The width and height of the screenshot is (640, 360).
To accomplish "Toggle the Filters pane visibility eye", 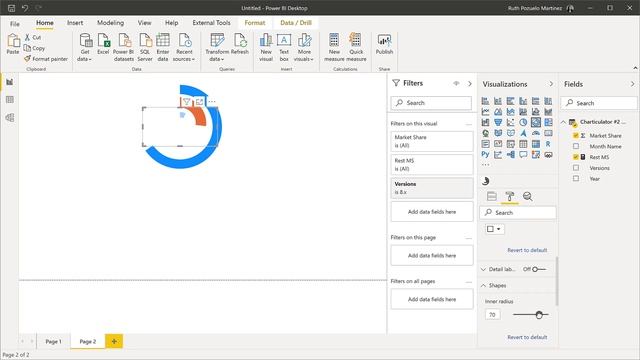I will pos(456,83).
